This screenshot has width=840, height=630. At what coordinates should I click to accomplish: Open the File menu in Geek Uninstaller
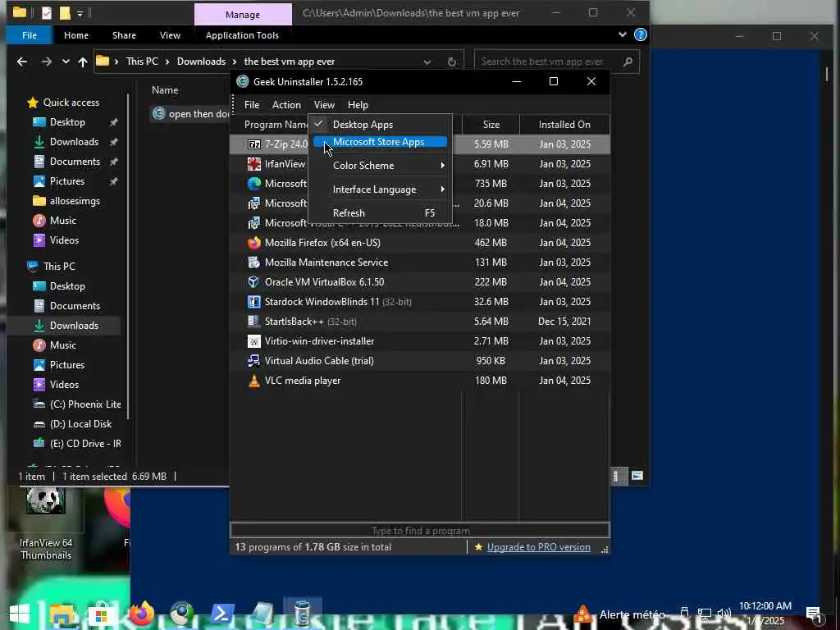click(252, 105)
